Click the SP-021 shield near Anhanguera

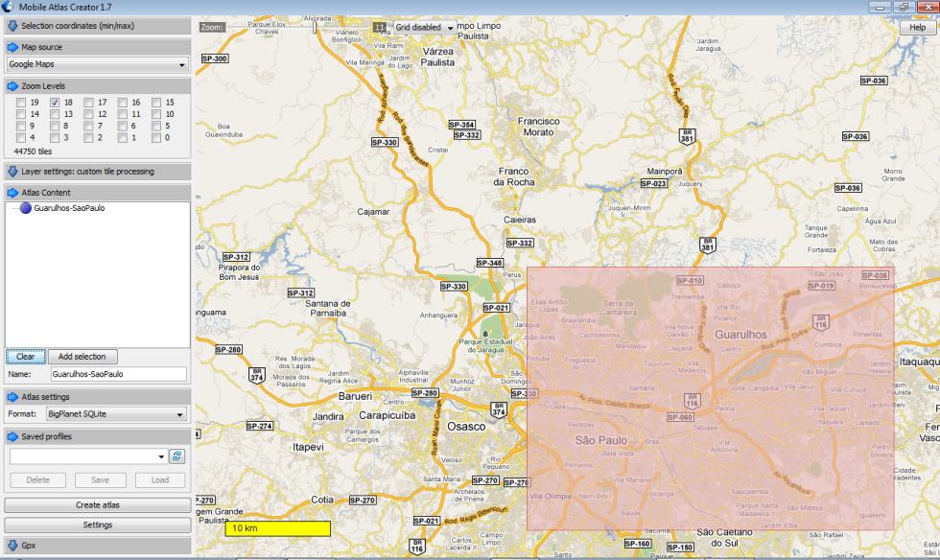click(x=497, y=308)
